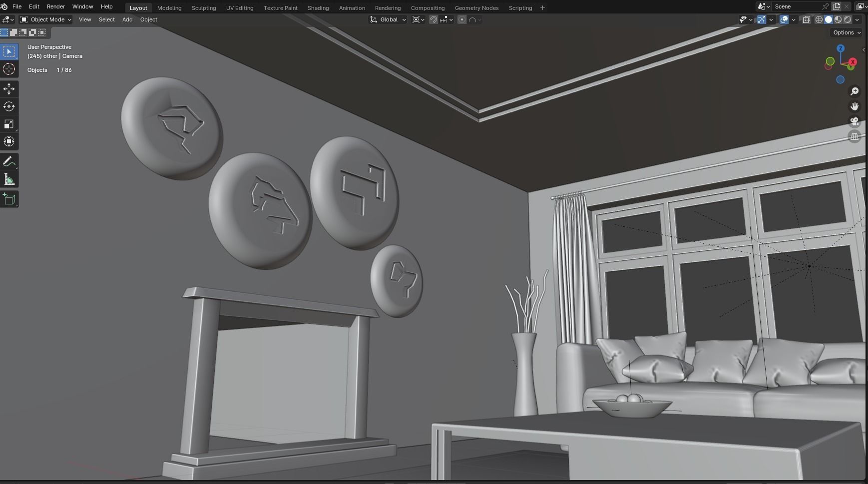Add a new workspace with plus

[542, 7]
